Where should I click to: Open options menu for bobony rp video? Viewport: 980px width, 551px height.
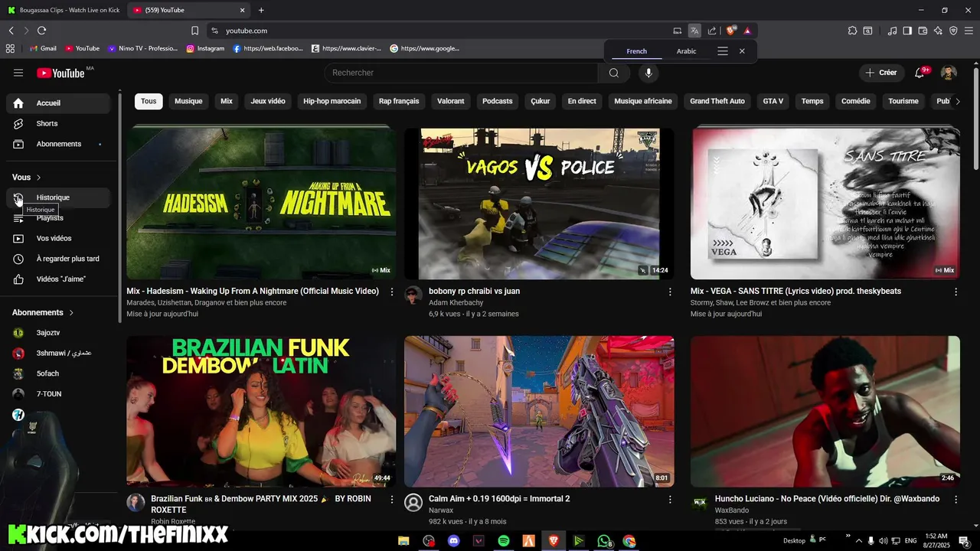(x=670, y=292)
